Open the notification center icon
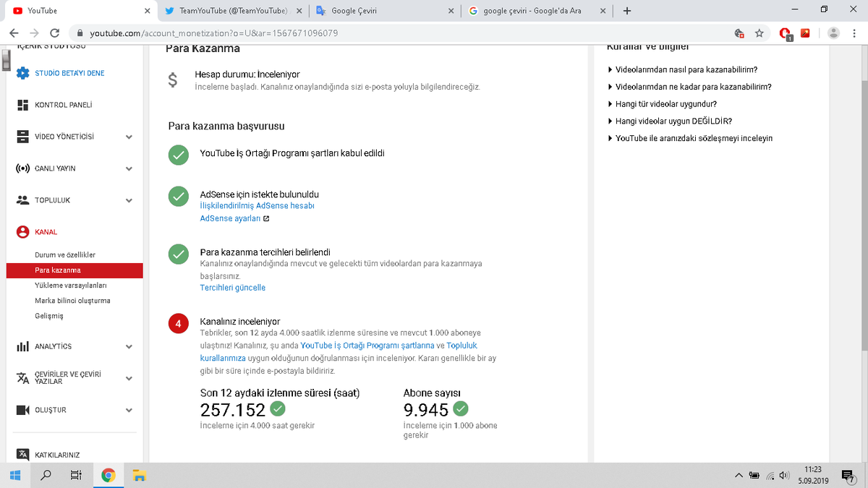The image size is (868, 488). 847,475
